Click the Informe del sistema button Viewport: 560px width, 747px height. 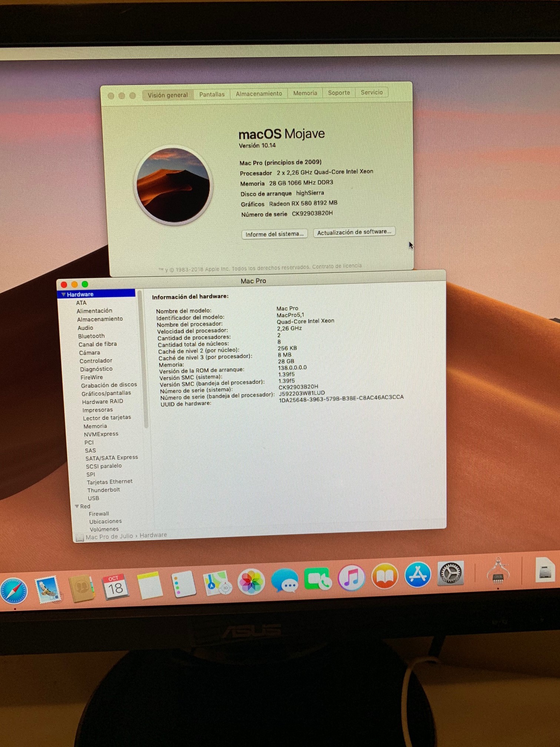(274, 234)
